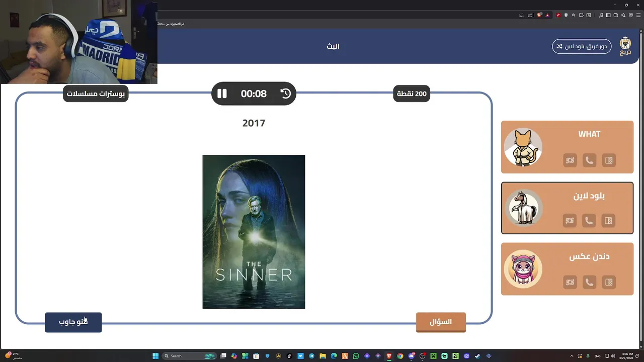The height and width of the screenshot is (362, 644).
Task: Use WHAT team's money swap lifeline
Action: click(570, 160)
